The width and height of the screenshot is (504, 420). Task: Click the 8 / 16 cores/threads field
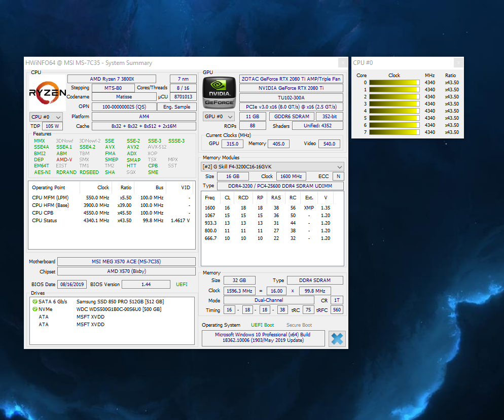click(183, 88)
